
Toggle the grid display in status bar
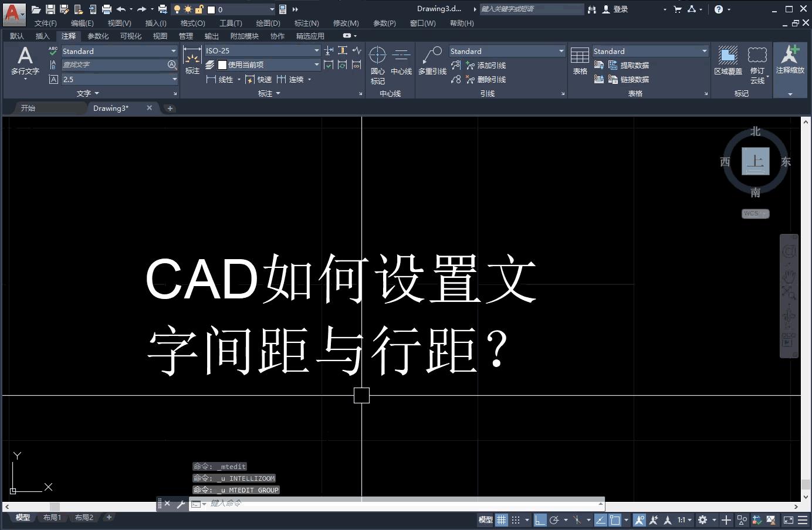(501, 519)
